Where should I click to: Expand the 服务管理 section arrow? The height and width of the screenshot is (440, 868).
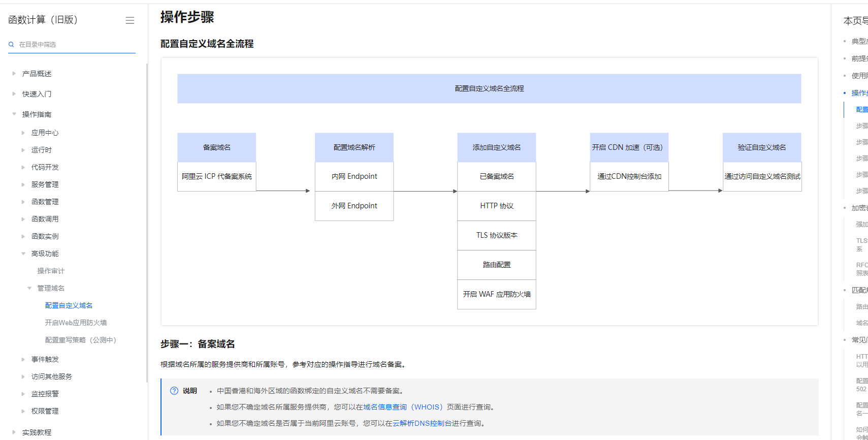pos(23,184)
